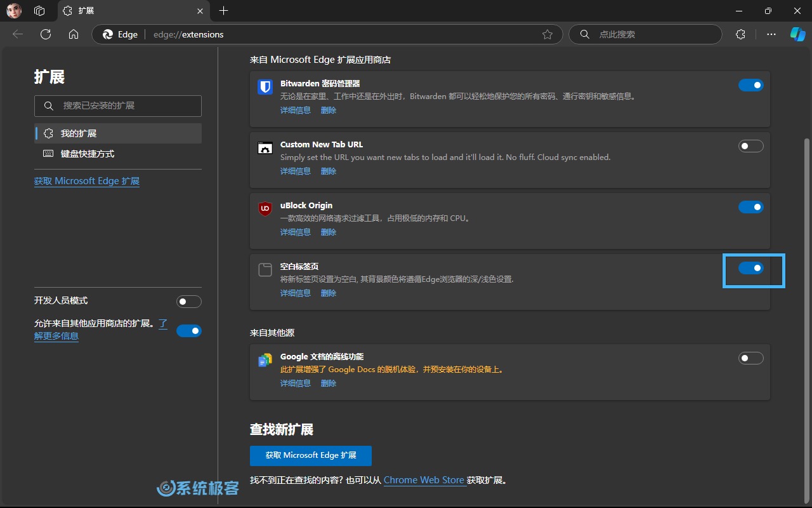Open 详细信息 for 空白标签页
Image resolution: width=812 pixels, height=508 pixels.
(296, 293)
